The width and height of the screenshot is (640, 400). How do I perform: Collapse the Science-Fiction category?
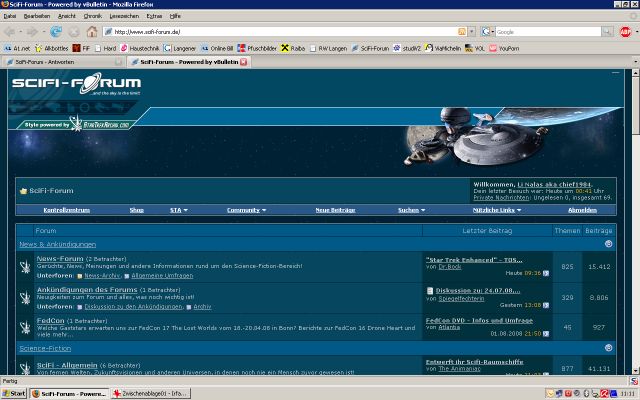coord(609,347)
